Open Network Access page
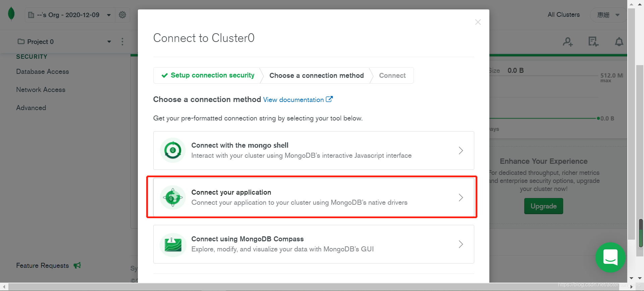The height and width of the screenshot is (291, 644). pyautogui.click(x=41, y=90)
